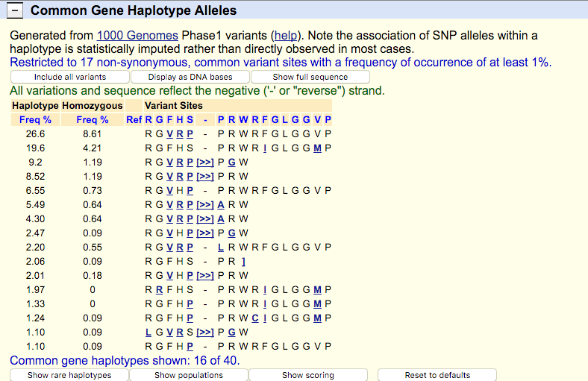This screenshot has height=381, width=588.
Task: Open the 1000 Genomes link
Action: click(137, 36)
